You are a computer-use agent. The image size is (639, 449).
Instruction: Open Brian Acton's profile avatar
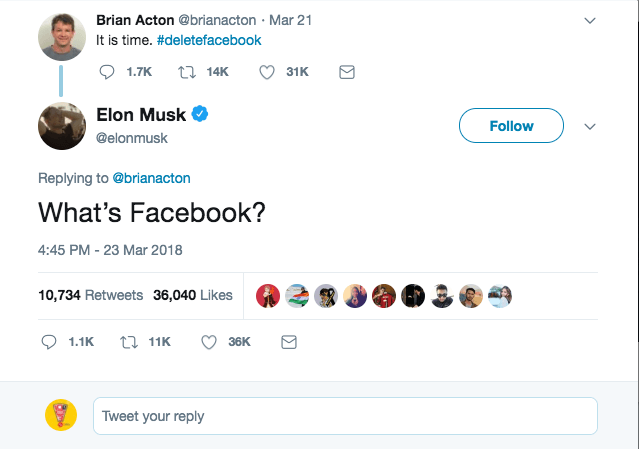point(61,36)
